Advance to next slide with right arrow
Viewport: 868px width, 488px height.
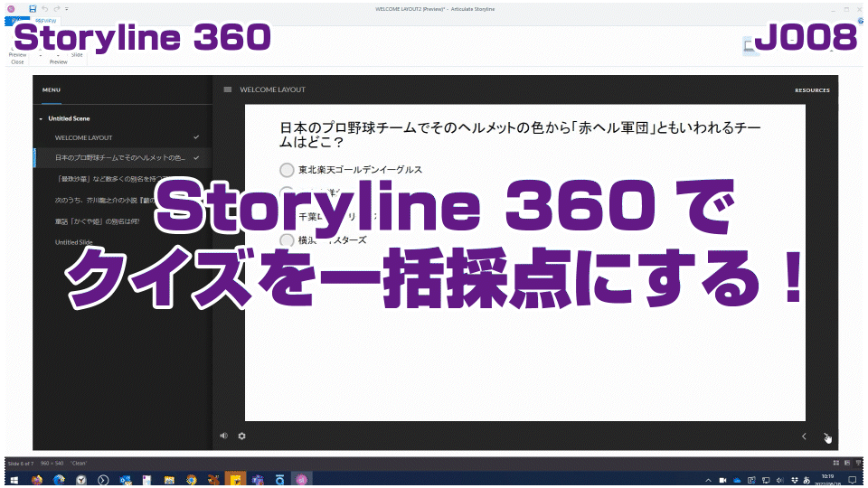[x=826, y=436]
